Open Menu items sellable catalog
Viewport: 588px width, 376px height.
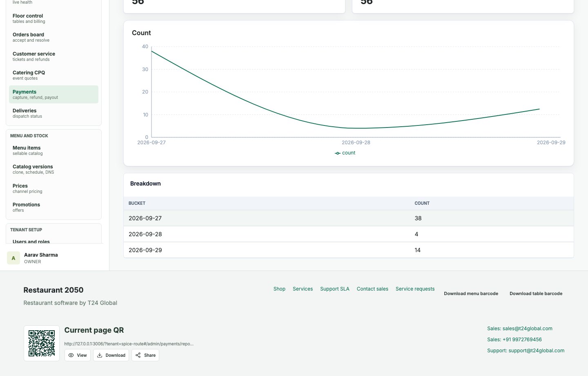point(53,150)
